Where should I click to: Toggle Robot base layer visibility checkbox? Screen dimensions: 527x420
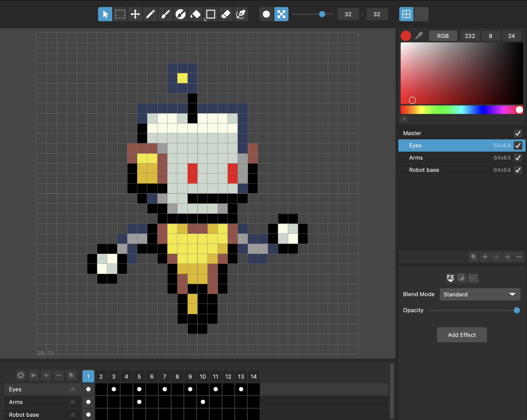[518, 170]
